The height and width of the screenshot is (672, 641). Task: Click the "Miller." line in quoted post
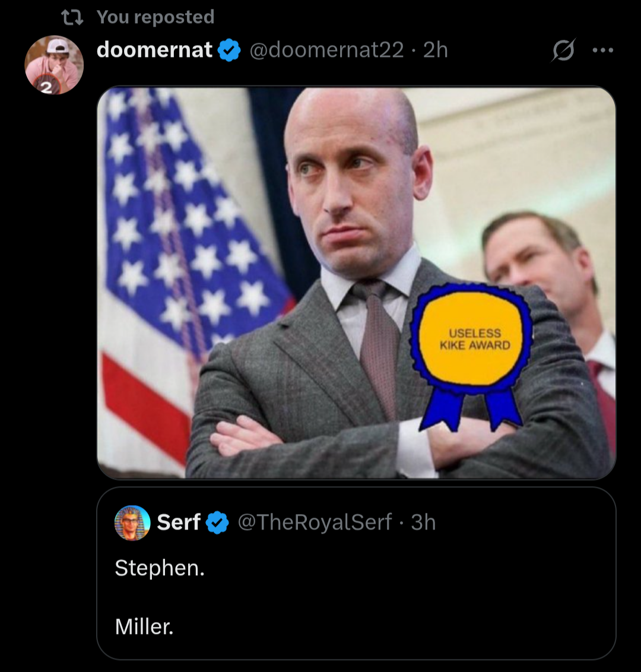pyautogui.click(x=144, y=626)
